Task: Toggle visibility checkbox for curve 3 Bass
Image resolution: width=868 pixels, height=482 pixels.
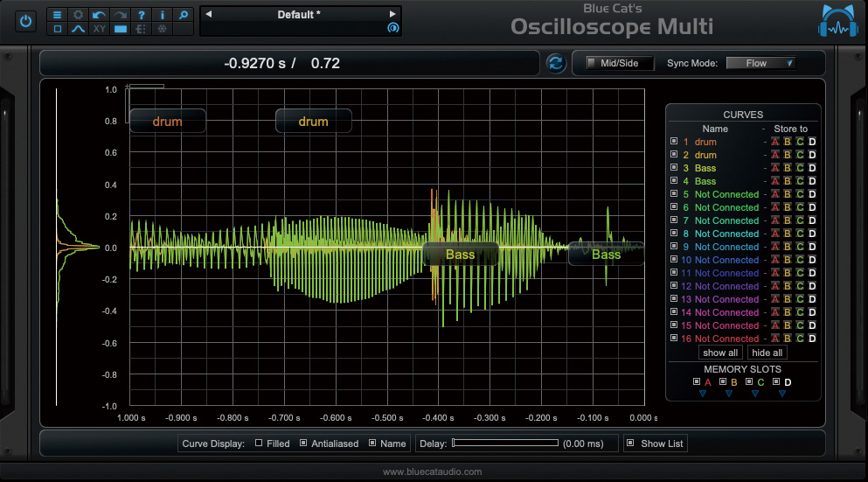Action: 674,167
